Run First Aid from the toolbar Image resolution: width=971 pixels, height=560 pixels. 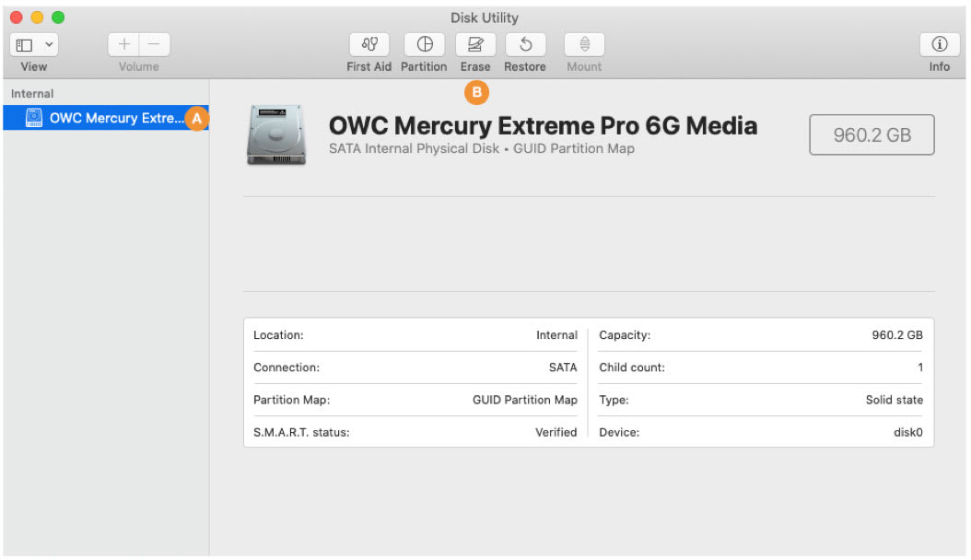click(369, 44)
